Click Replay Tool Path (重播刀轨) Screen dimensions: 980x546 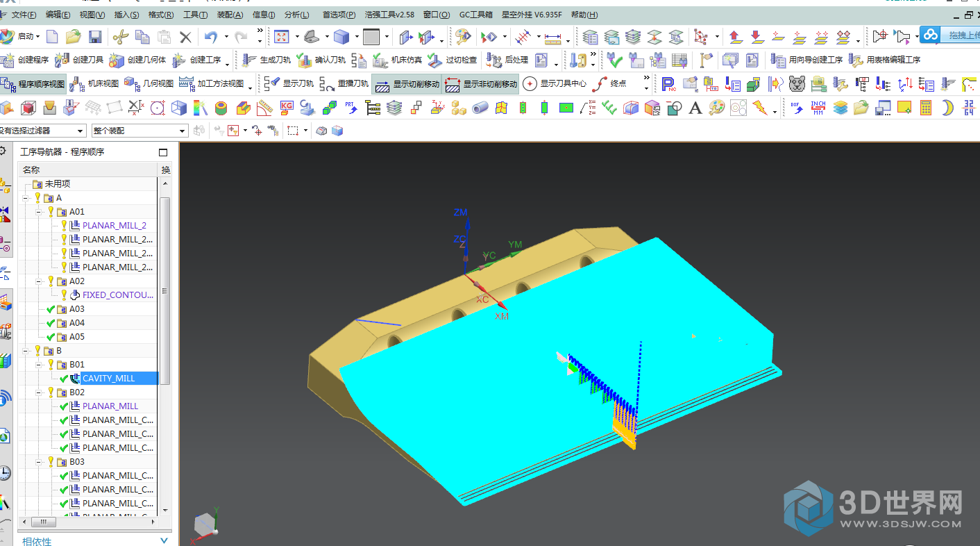[x=344, y=84]
